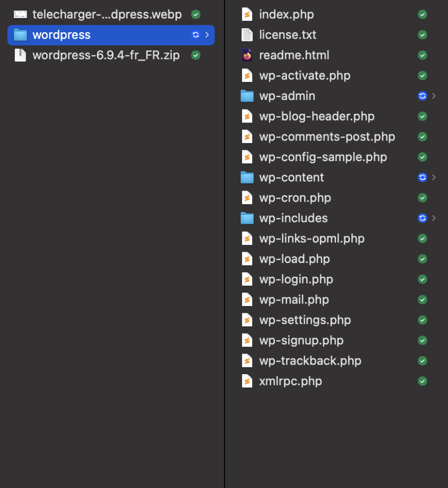448x488 pixels.
Task: Select the wp-config-sample.php file icon
Action: coord(247,157)
